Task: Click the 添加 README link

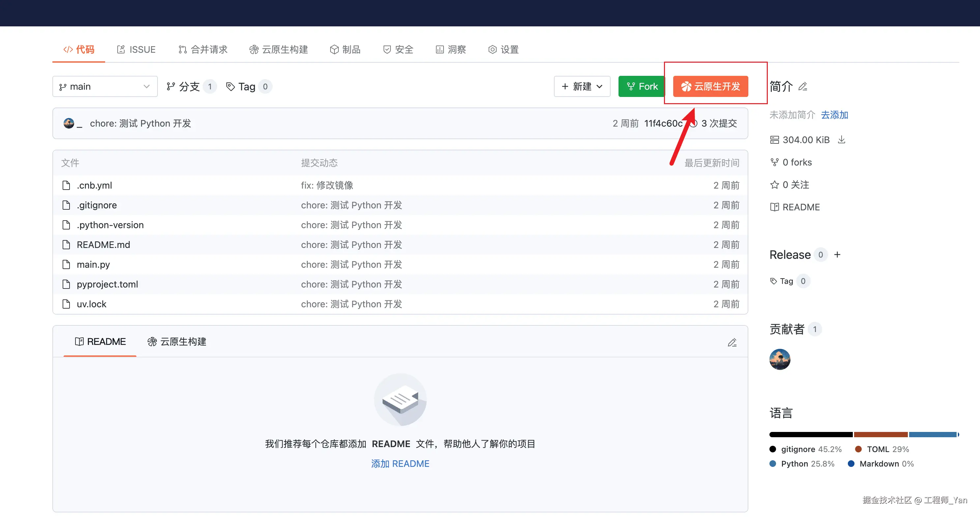Action: [400, 463]
